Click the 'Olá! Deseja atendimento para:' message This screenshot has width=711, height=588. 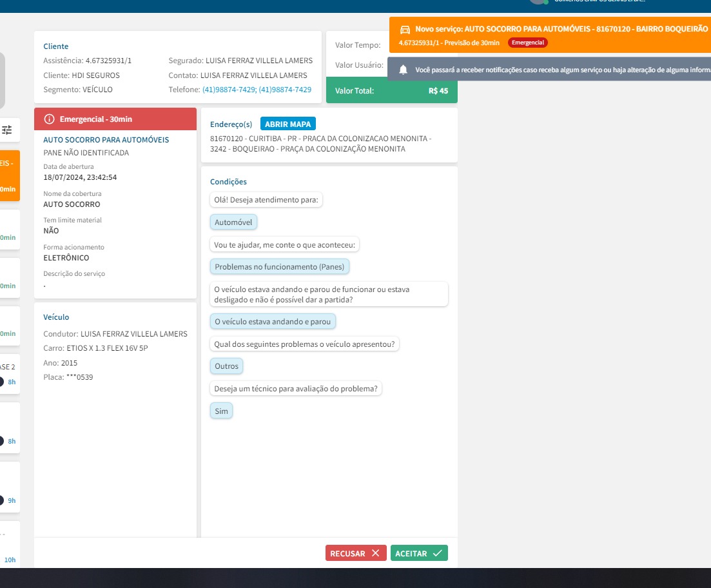tap(266, 200)
